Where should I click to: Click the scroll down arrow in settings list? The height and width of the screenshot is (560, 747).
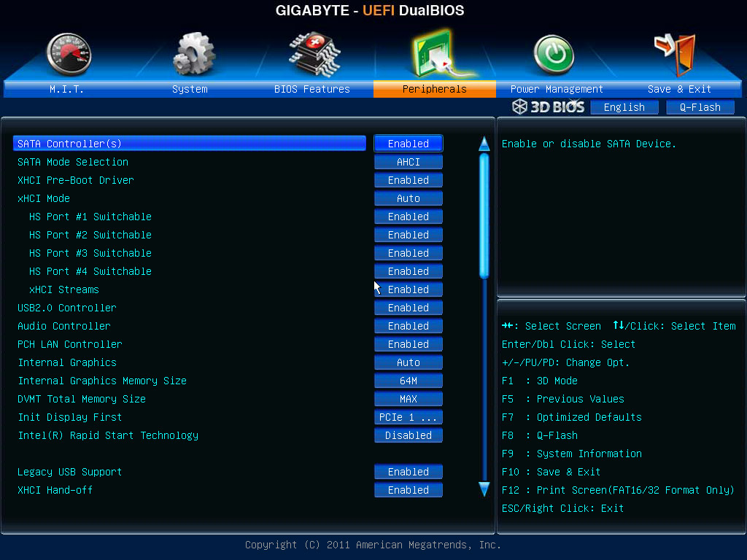pyautogui.click(x=484, y=489)
